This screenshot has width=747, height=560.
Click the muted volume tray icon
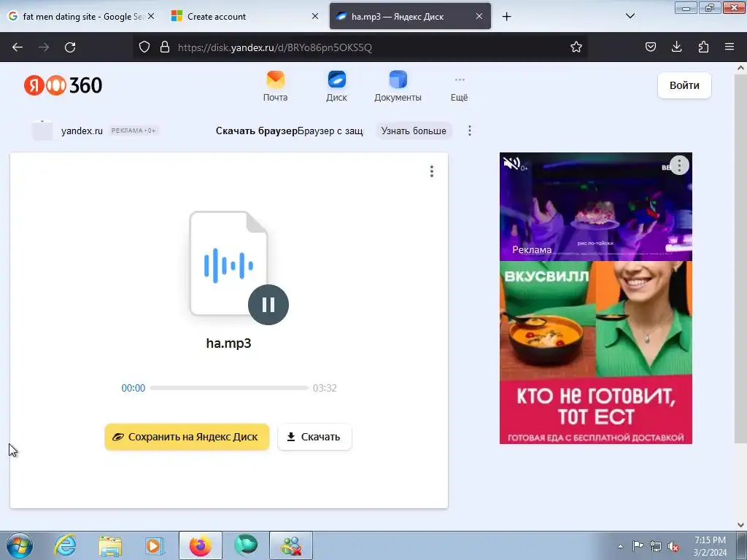[673, 546]
